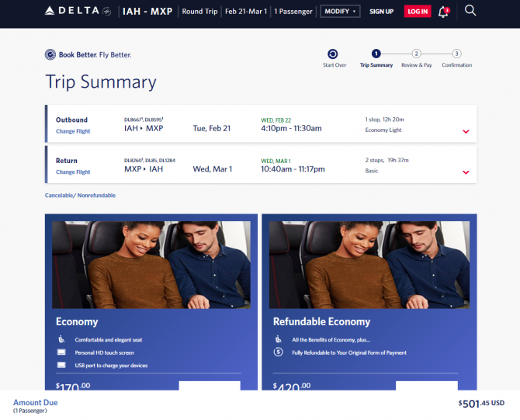Click 'Personal HD touch screen' text

105,352
